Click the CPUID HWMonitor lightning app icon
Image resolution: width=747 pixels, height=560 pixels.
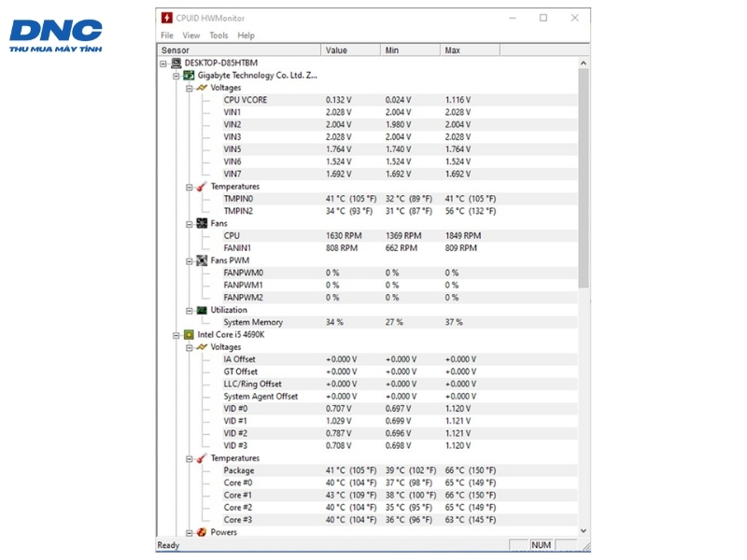[167, 18]
